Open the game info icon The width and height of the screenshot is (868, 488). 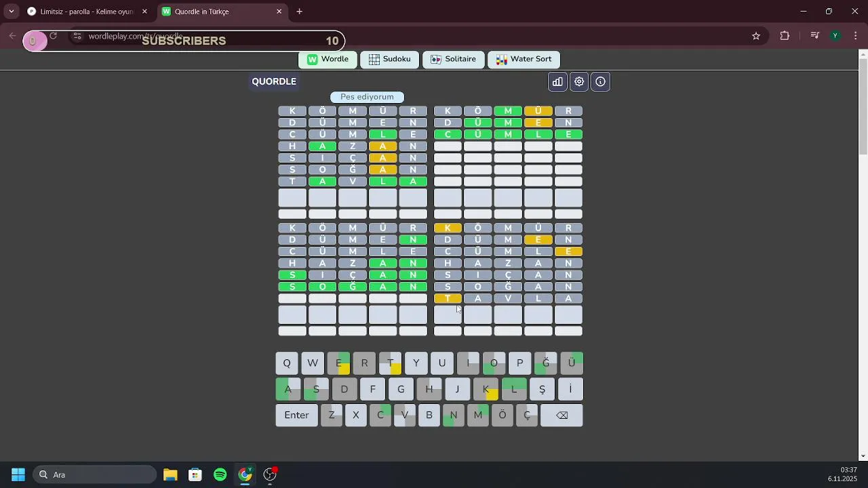pos(601,81)
